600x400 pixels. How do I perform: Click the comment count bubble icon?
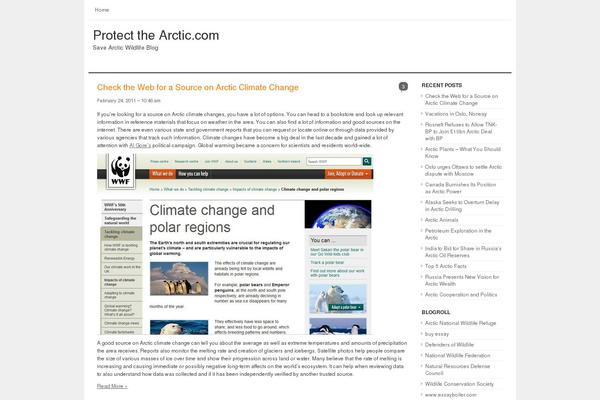point(403,87)
